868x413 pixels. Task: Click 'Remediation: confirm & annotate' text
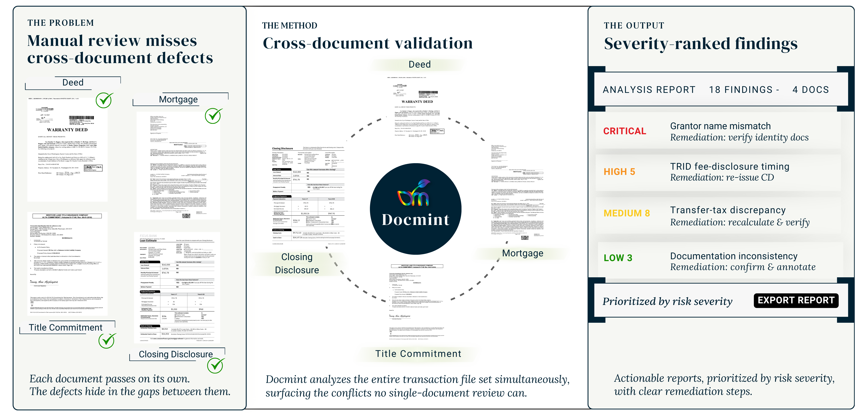tap(743, 267)
